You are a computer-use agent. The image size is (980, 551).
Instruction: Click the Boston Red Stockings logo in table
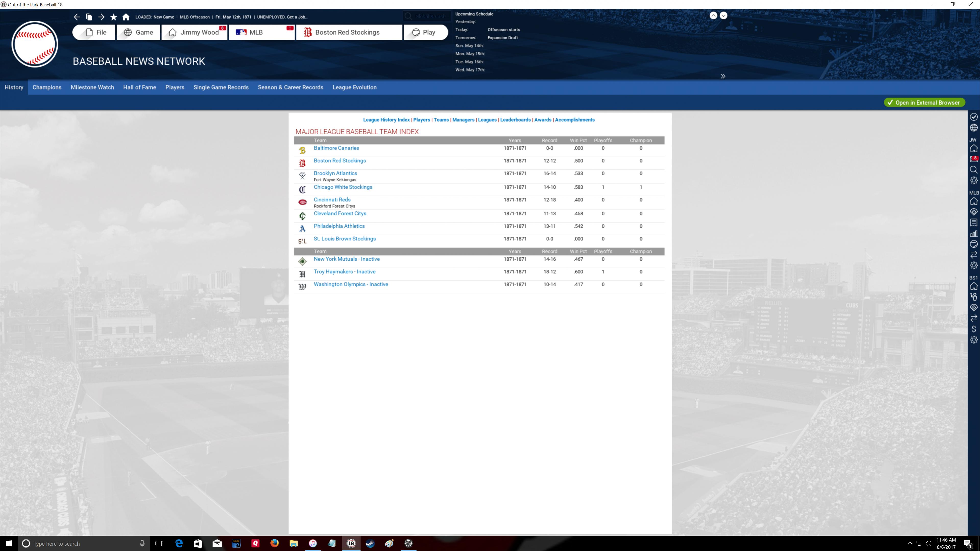[302, 163]
